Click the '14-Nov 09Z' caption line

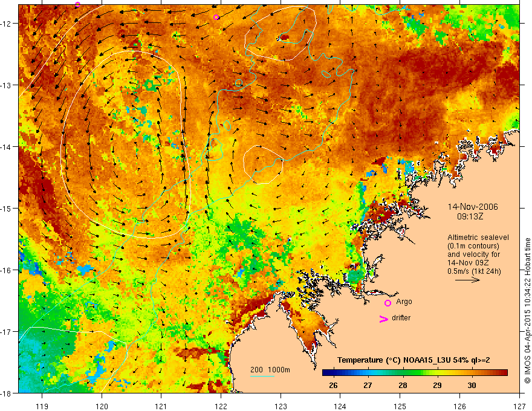pyautogui.click(x=467, y=263)
